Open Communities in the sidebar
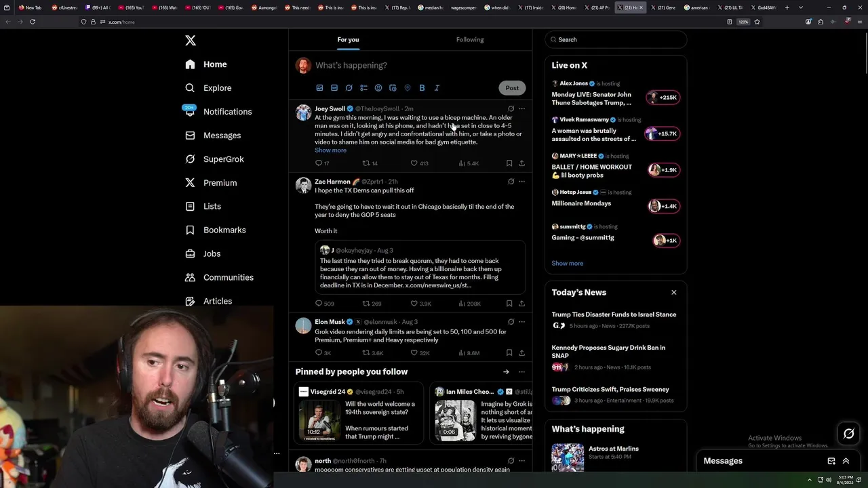 pyautogui.click(x=219, y=277)
